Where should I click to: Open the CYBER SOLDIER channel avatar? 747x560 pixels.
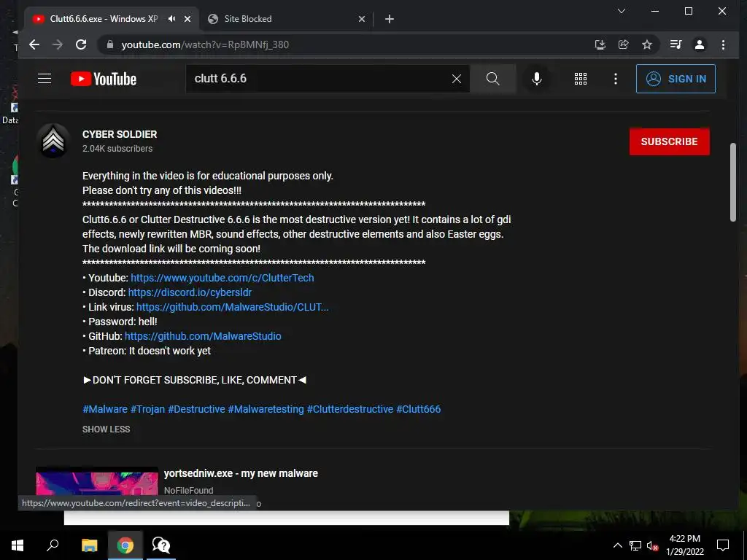coord(53,141)
